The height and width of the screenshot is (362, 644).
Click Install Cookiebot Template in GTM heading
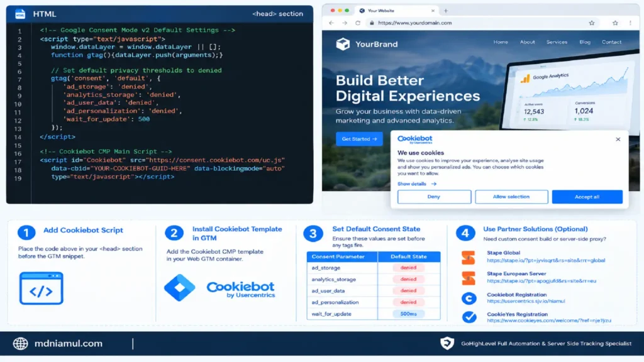237,234
